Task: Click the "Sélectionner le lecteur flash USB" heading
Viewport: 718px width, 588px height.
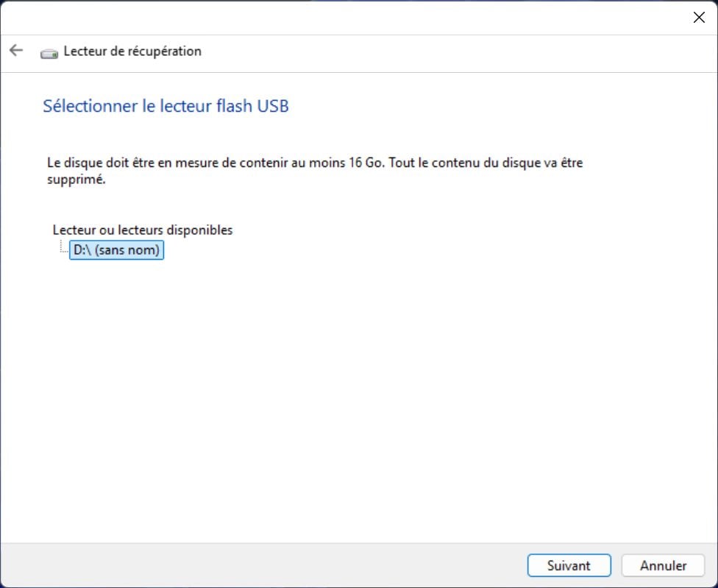Action: (x=166, y=106)
